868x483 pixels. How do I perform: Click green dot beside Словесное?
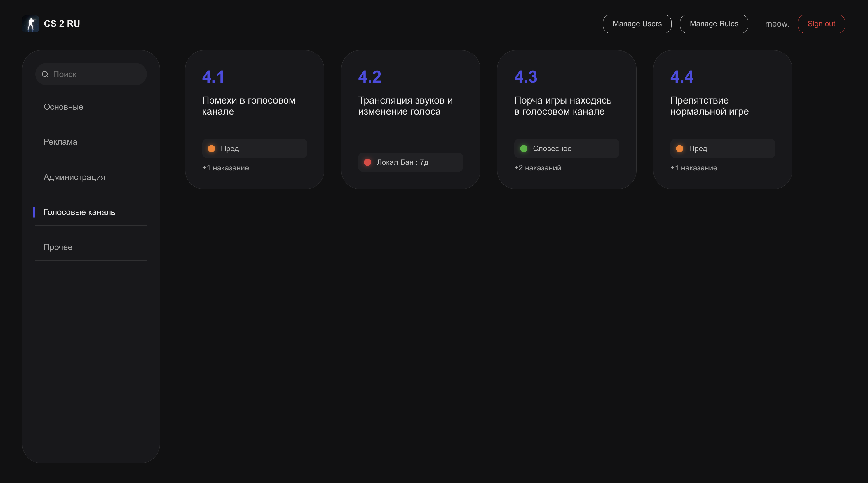[x=523, y=148]
